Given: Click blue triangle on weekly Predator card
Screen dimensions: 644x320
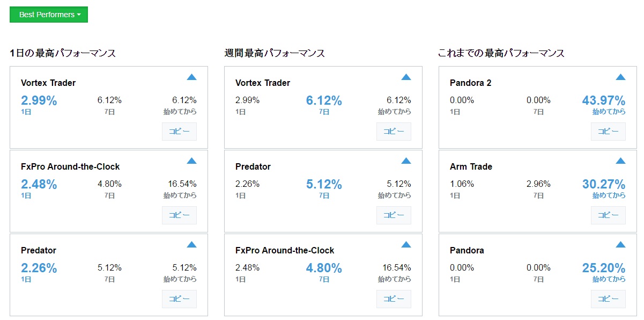Looking at the screenshot, I should (406, 161).
